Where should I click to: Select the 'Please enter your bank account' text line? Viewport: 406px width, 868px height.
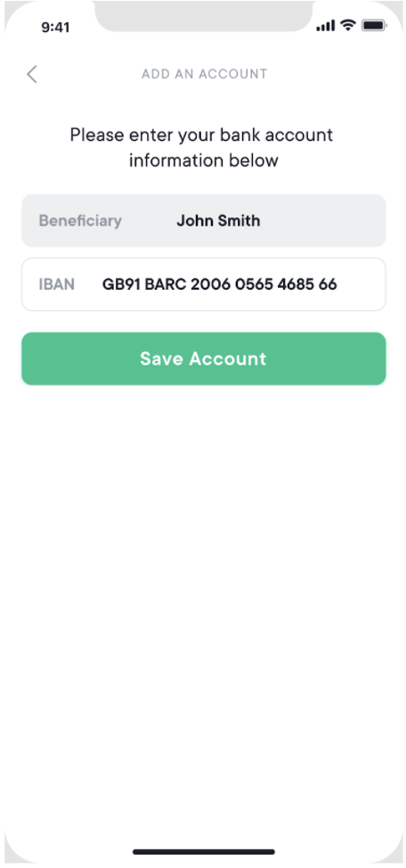[202, 135]
